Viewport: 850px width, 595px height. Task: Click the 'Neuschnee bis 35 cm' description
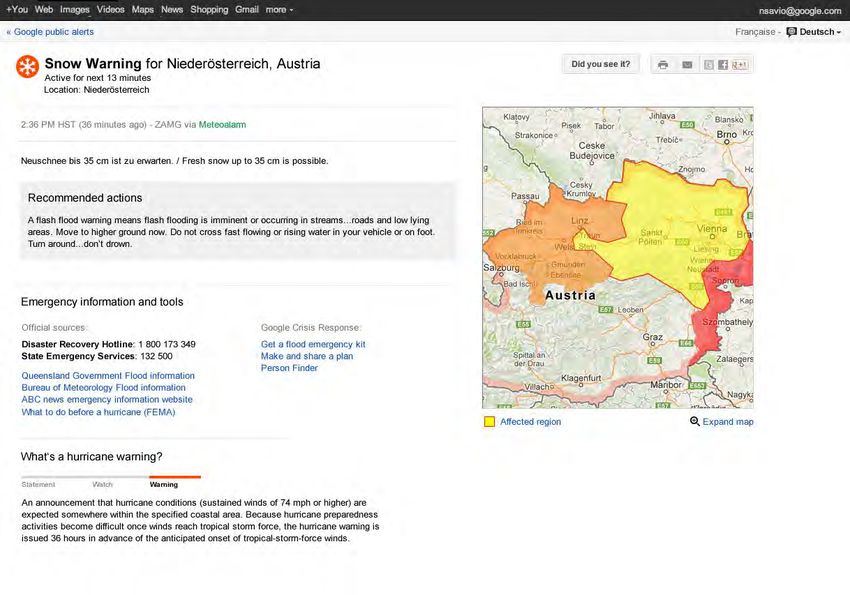(x=174, y=161)
